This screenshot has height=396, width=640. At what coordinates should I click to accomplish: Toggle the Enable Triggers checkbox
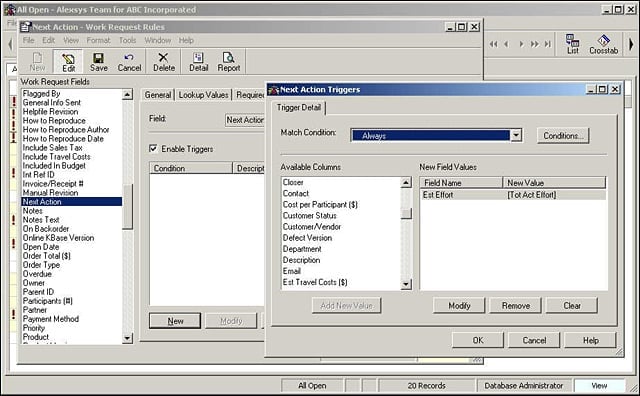tap(153, 149)
